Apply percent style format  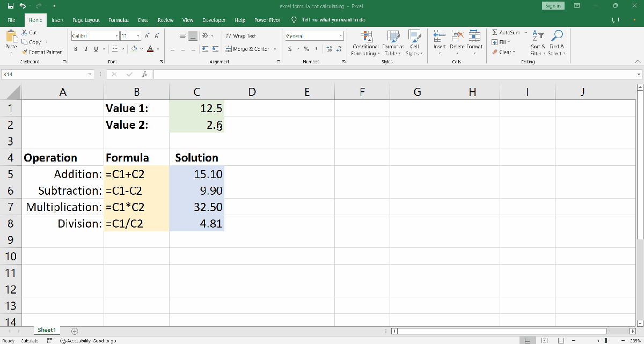coord(306,49)
